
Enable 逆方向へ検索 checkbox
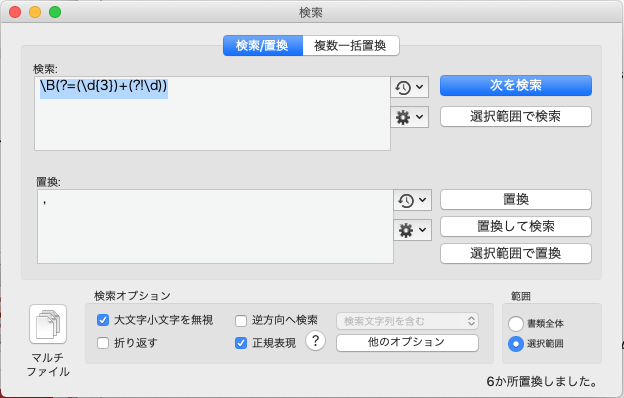pos(241,320)
